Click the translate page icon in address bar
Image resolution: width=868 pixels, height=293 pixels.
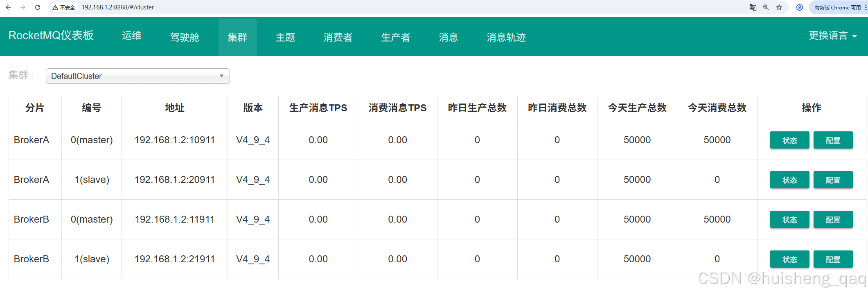pos(753,7)
